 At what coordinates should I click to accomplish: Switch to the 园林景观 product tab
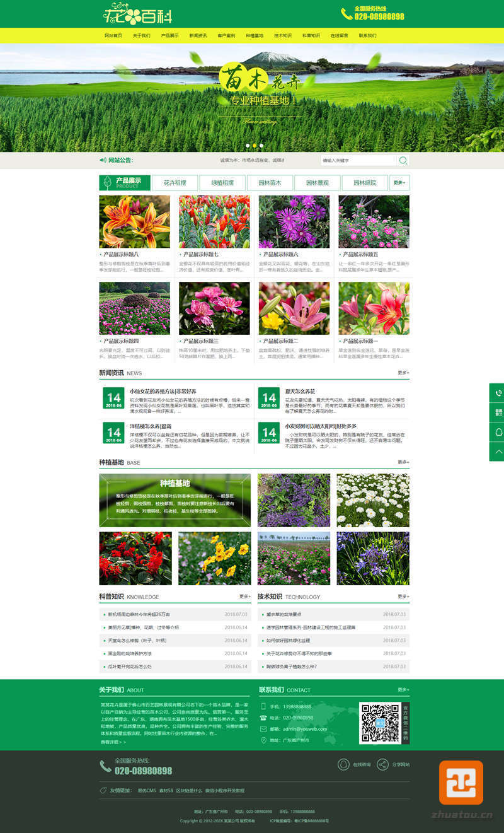pyautogui.click(x=318, y=183)
